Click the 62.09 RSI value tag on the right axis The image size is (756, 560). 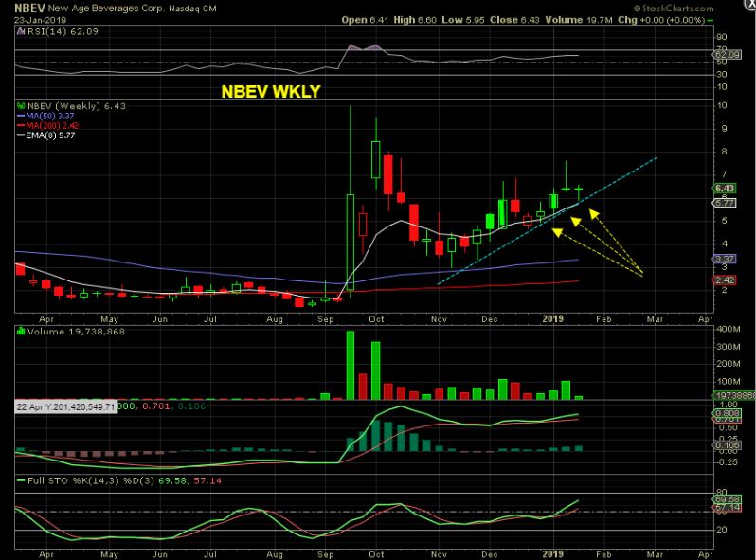727,55
